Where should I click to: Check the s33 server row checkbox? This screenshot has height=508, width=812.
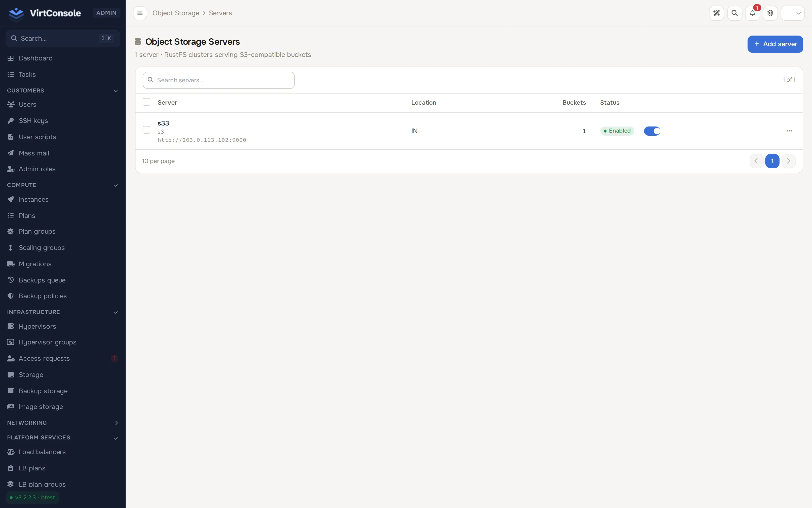coord(146,130)
